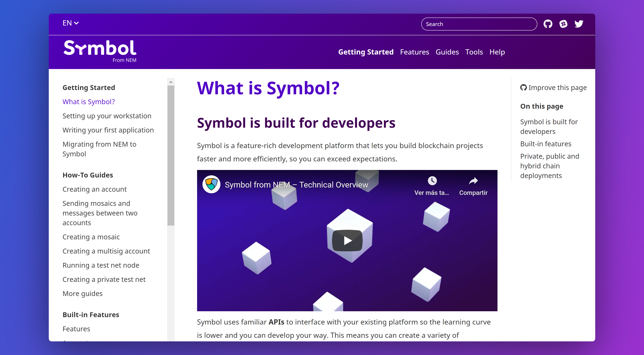Click the sidebar scrollbar thumb

[171, 155]
